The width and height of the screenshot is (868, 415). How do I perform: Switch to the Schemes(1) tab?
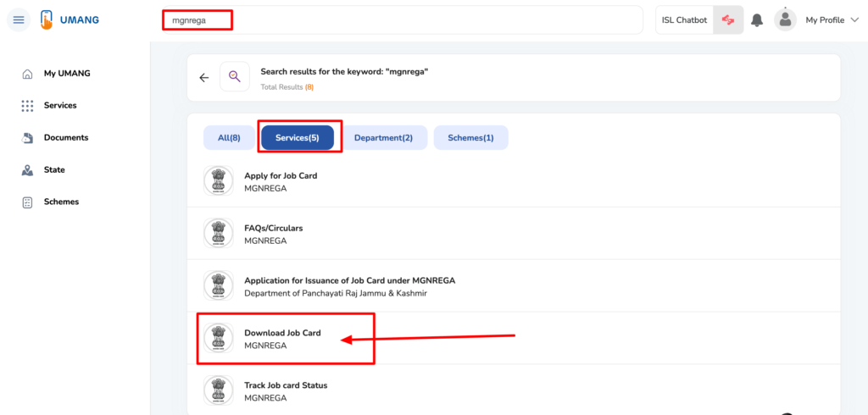click(470, 138)
